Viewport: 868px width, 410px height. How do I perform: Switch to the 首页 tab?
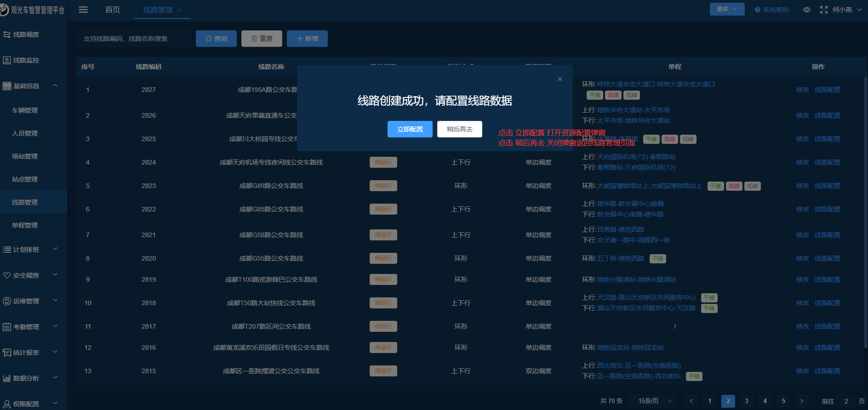tap(113, 10)
